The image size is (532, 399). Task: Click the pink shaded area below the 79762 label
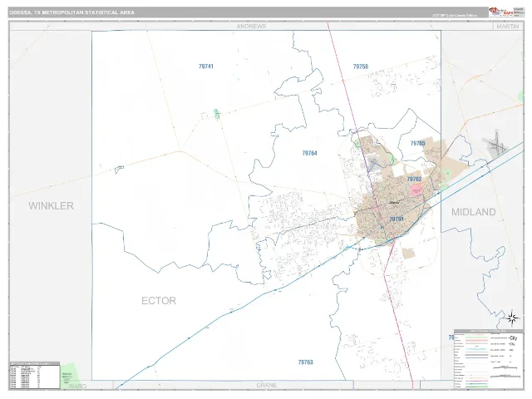416,190
